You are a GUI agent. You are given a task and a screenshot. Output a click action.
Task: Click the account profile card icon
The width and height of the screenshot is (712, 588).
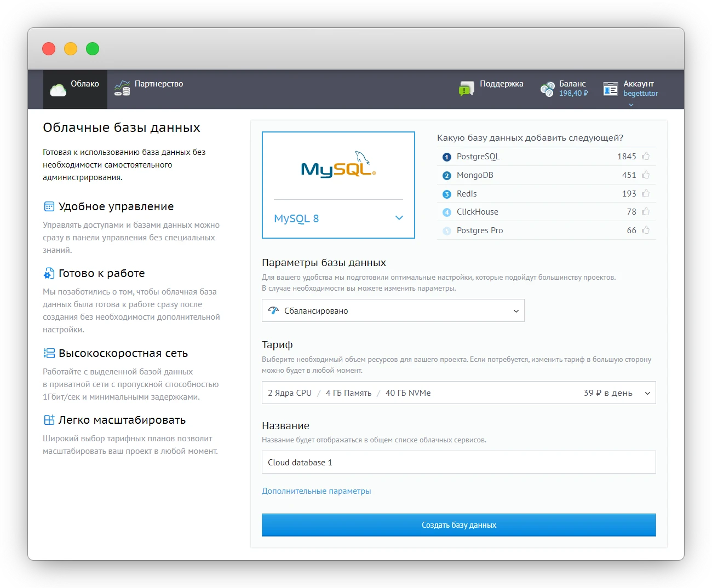coord(610,89)
